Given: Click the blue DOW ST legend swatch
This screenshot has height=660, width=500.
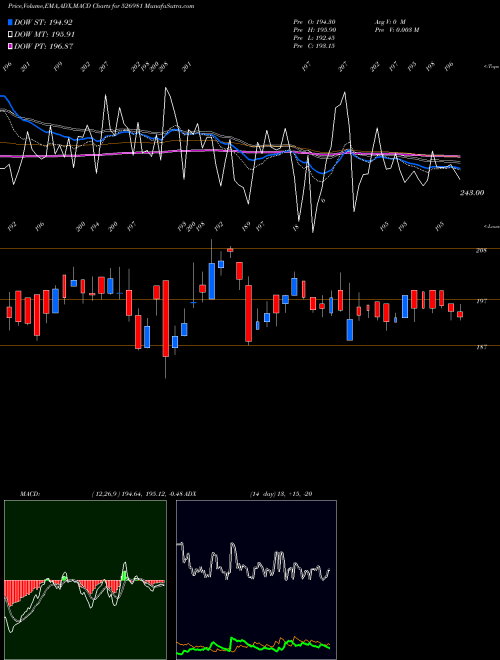Looking at the screenshot, I should point(11,22).
